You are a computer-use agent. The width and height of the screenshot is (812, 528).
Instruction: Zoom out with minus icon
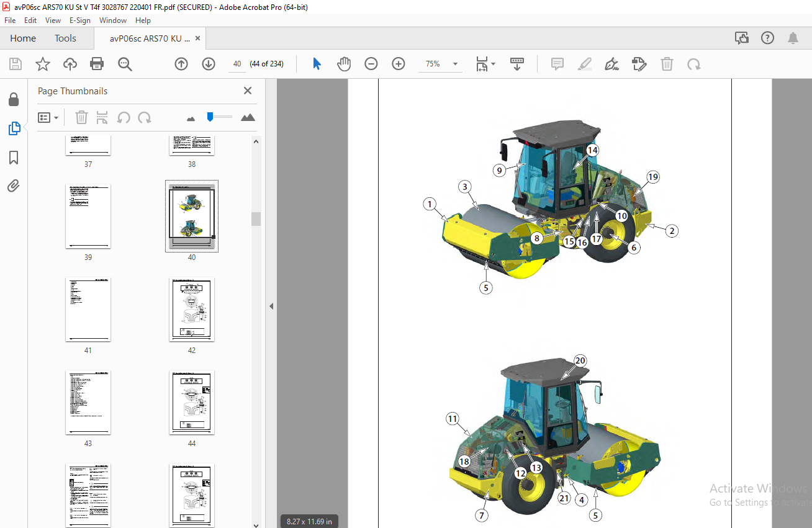click(371, 64)
